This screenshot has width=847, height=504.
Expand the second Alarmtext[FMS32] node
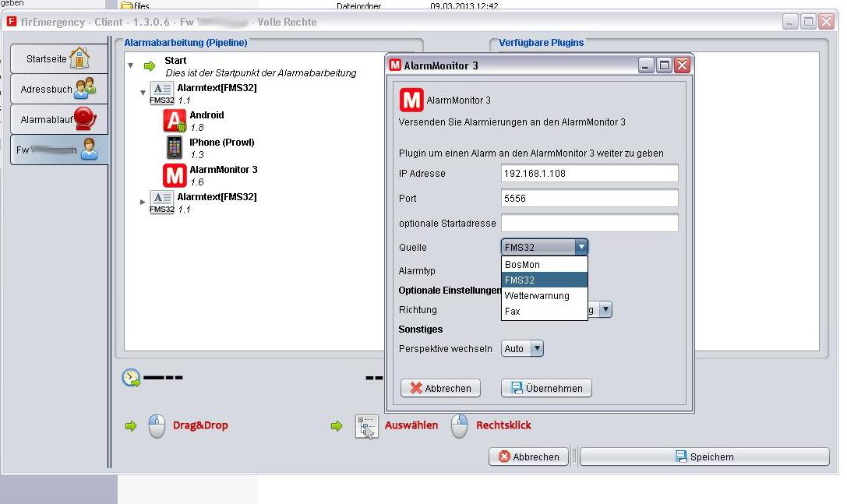(143, 202)
